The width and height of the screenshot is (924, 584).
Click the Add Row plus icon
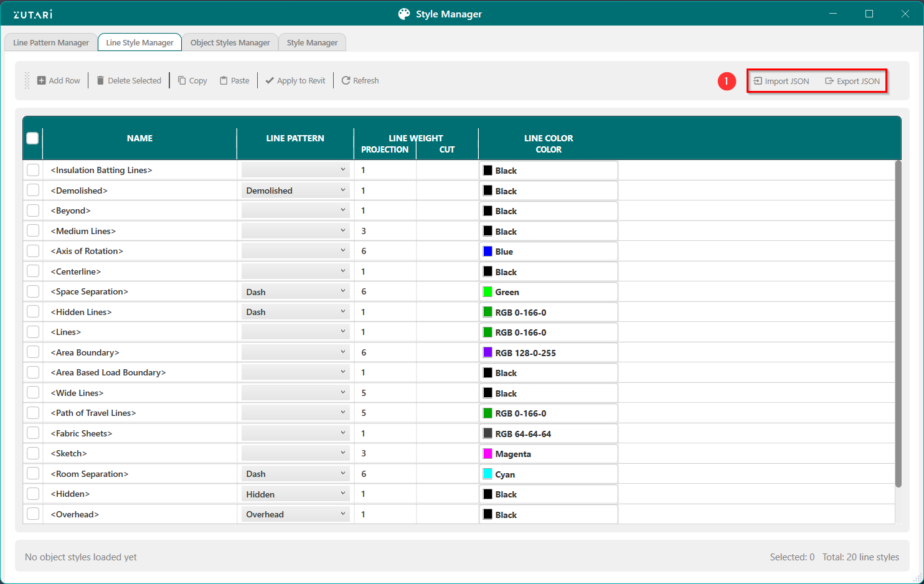(42, 81)
